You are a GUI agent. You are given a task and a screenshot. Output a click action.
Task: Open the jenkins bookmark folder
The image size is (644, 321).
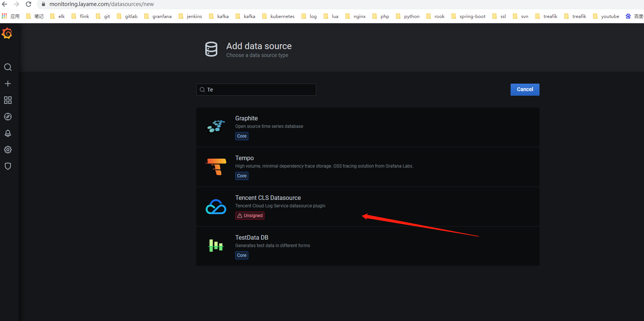pyautogui.click(x=190, y=16)
